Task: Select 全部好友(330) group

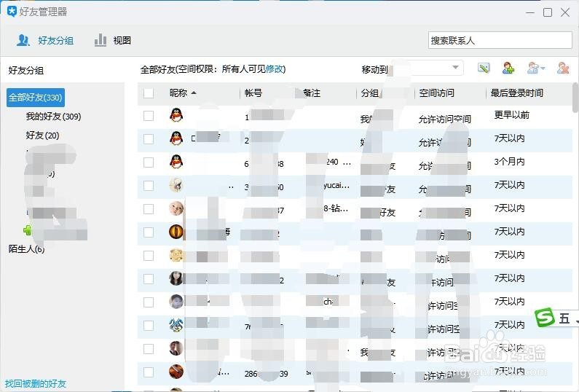Action: pyautogui.click(x=36, y=98)
